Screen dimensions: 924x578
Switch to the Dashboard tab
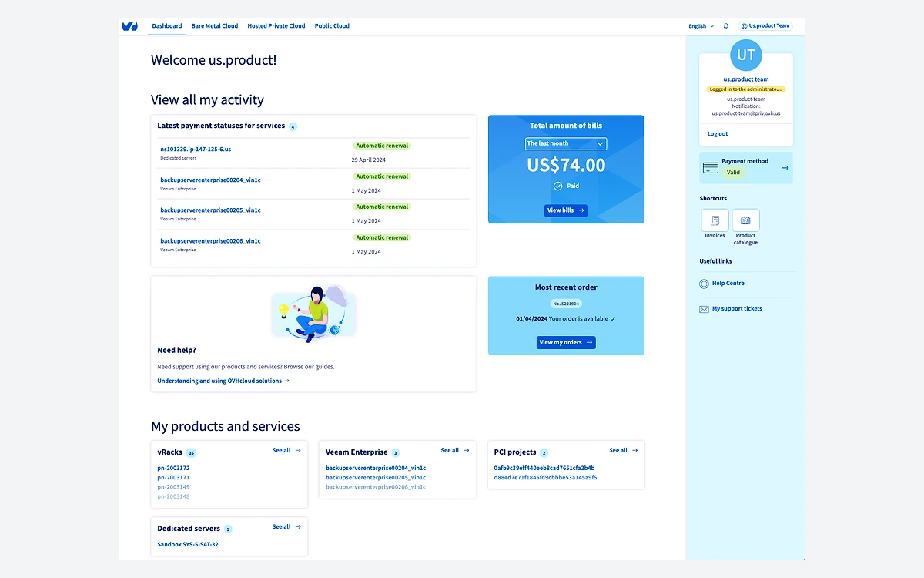point(167,26)
